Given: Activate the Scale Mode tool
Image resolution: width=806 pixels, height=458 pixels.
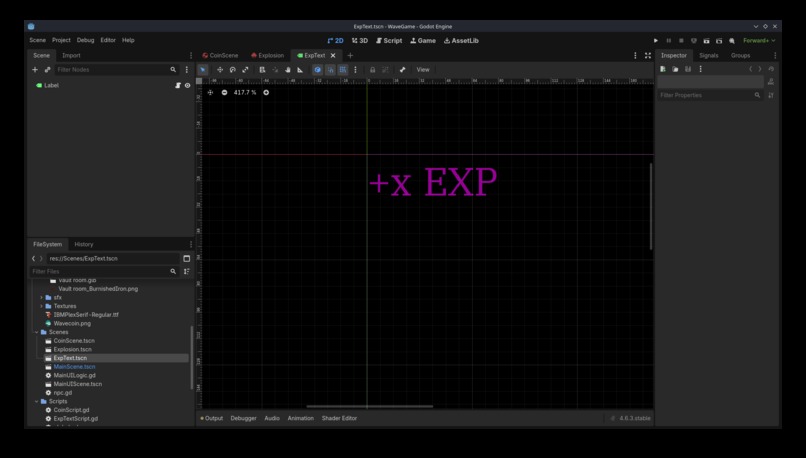Looking at the screenshot, I should tap(245, 69).
